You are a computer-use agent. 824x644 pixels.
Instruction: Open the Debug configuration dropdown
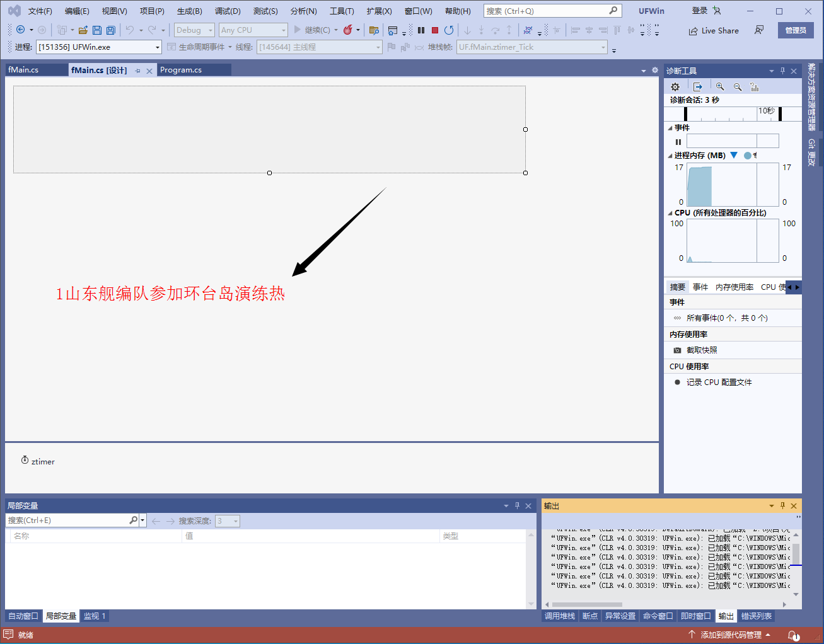click(194, 30)
